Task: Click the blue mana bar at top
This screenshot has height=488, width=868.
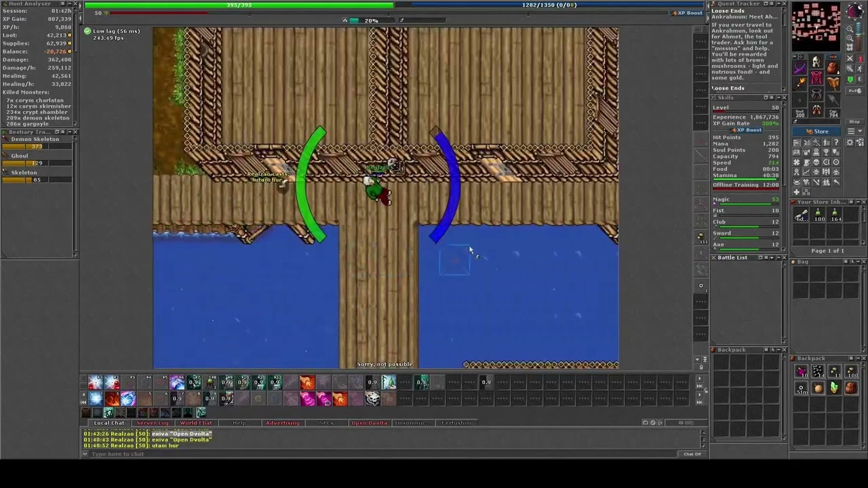Action: (549, 5)
